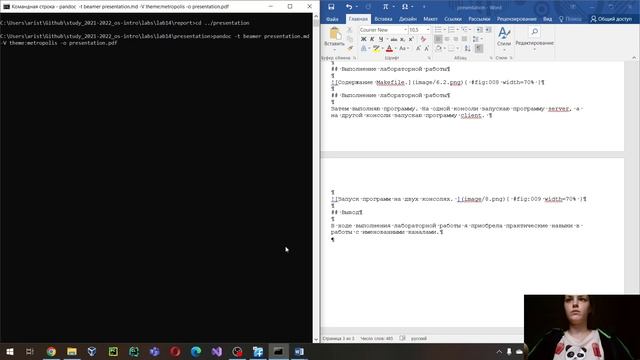Image resolution: width=640 pixels, height=360 pixels.
Task: Open Task View from the taskbar
Action: tap(30, 351)
